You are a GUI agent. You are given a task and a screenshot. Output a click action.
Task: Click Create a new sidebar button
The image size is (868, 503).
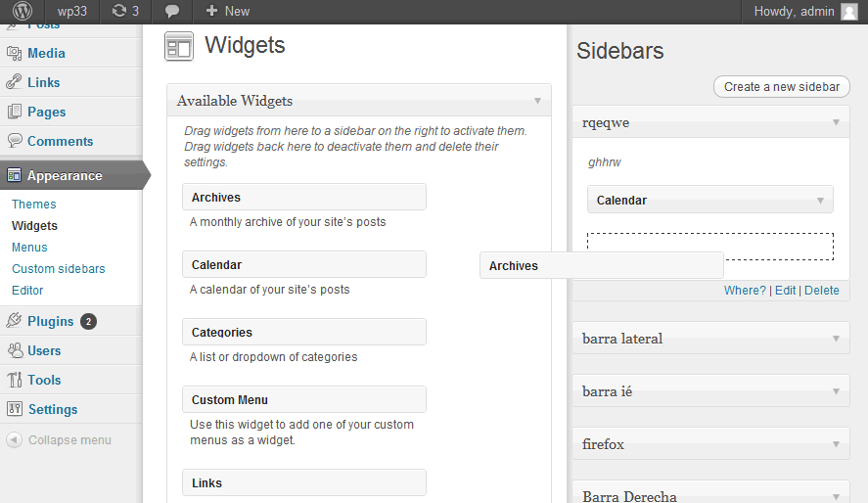[x=782, y=87]
